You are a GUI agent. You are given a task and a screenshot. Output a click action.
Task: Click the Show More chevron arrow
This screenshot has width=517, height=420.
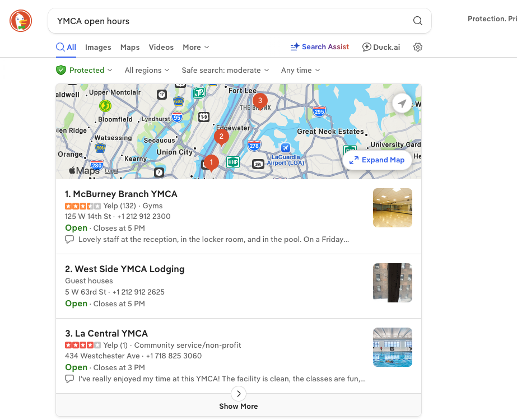(x=239, y=394)
